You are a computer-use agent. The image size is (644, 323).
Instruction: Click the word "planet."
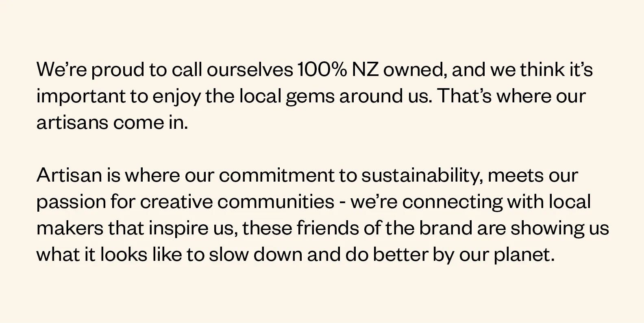[x=524, y=256]
